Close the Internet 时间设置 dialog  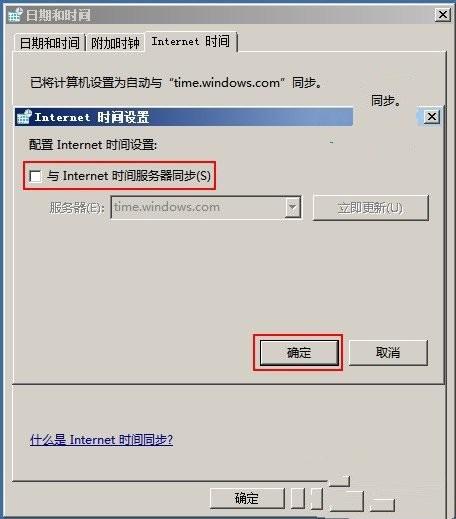pyautogui.click(x=432, y=117)
